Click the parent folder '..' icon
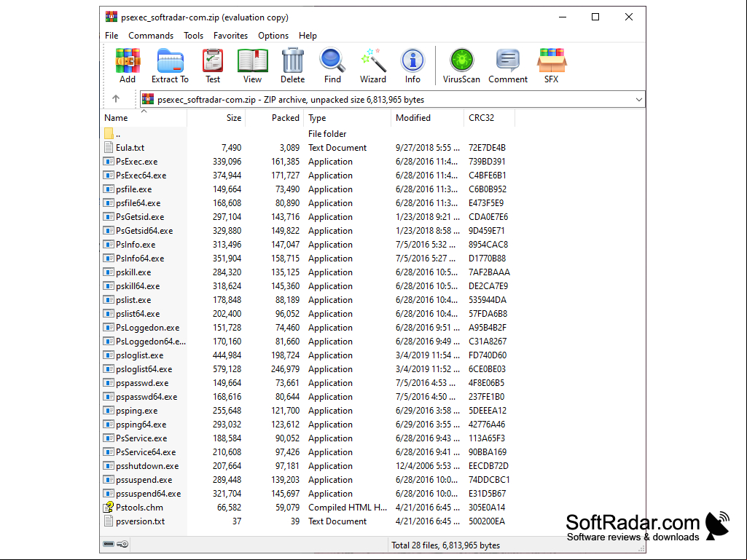The width and height of the screenshot is (747, 560). pyautogui.click(x=109, y=134)
